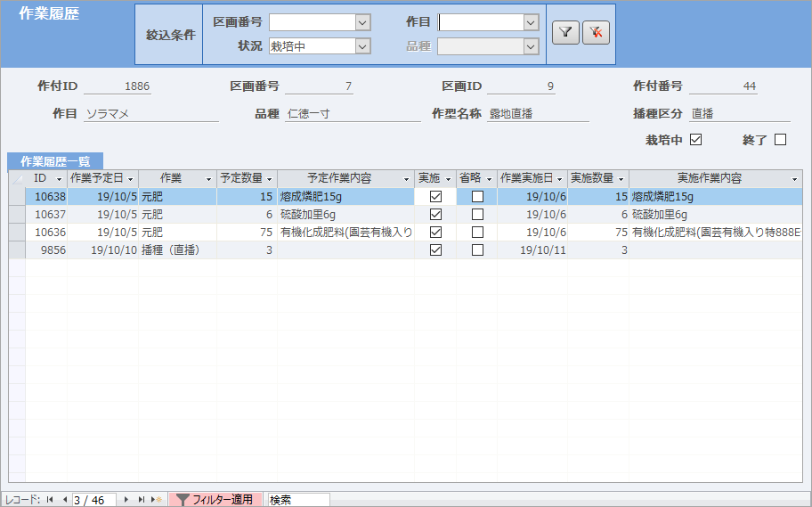Screen dimensions: 812x507
Task: Open the 作目 filter dropdown
Action: point(531,22)
